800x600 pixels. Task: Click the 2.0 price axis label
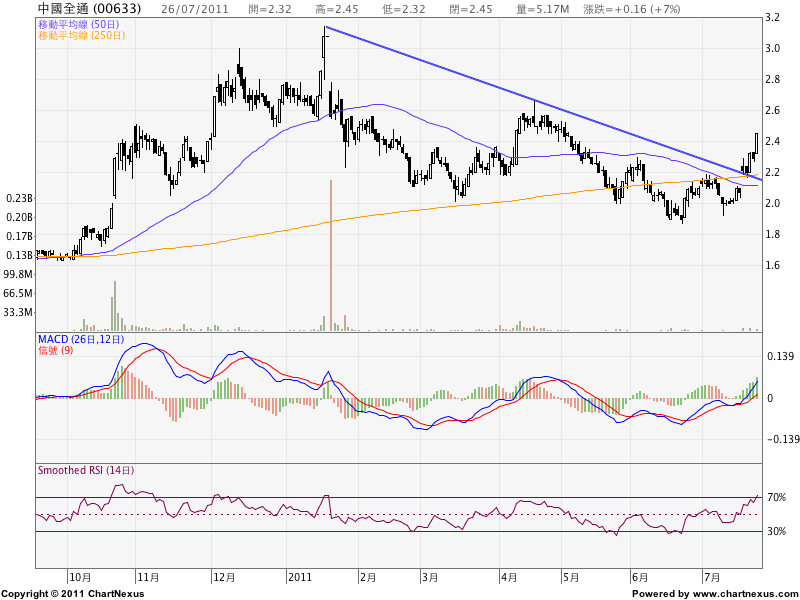pos(772,203)
